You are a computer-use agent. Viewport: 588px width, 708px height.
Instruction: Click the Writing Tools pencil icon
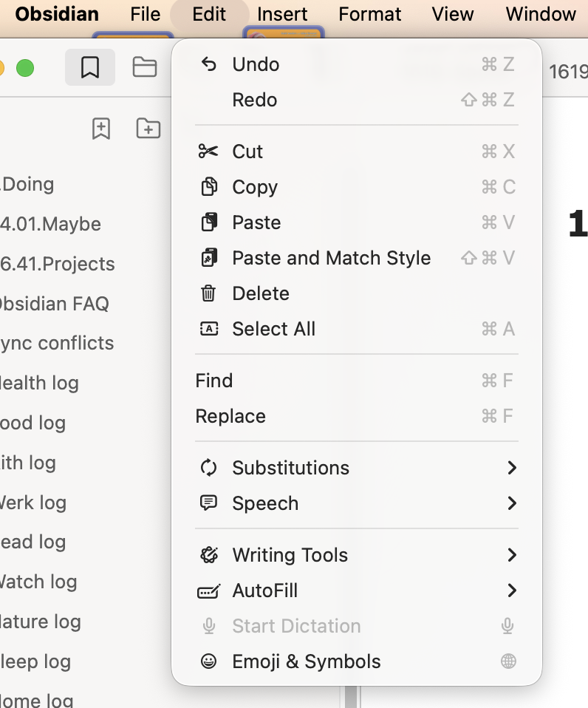(x=209, y=555)
